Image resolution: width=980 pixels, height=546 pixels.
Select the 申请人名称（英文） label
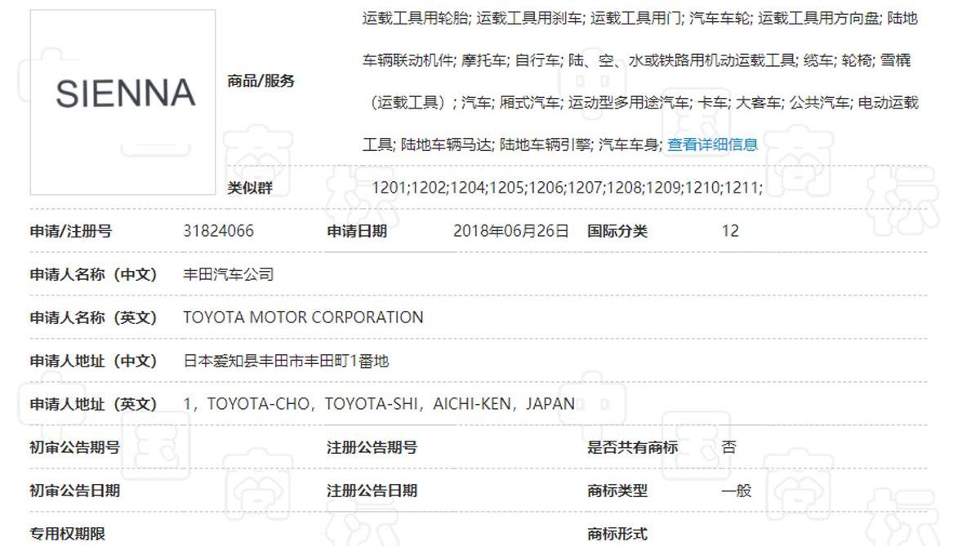point(93,317)
